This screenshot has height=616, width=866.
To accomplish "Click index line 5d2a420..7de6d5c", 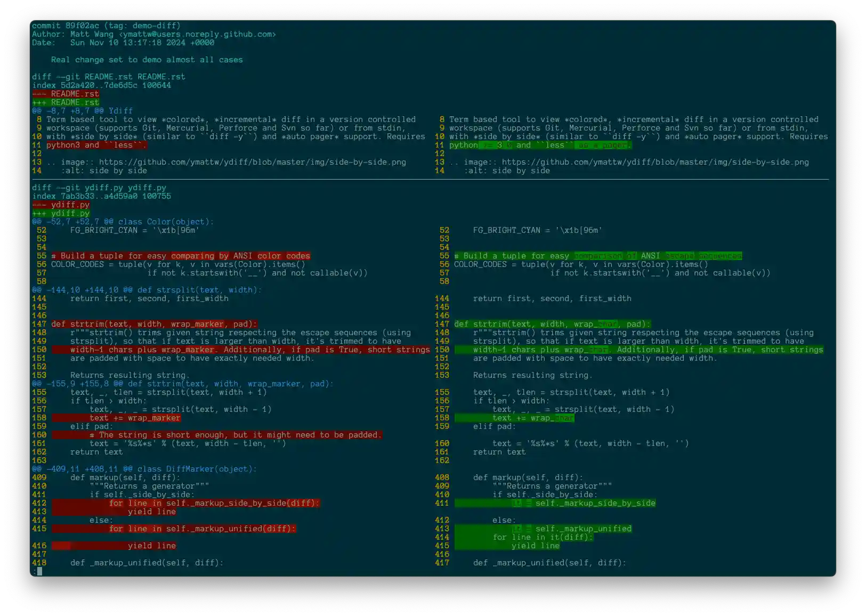I will [x=101, y=85].
